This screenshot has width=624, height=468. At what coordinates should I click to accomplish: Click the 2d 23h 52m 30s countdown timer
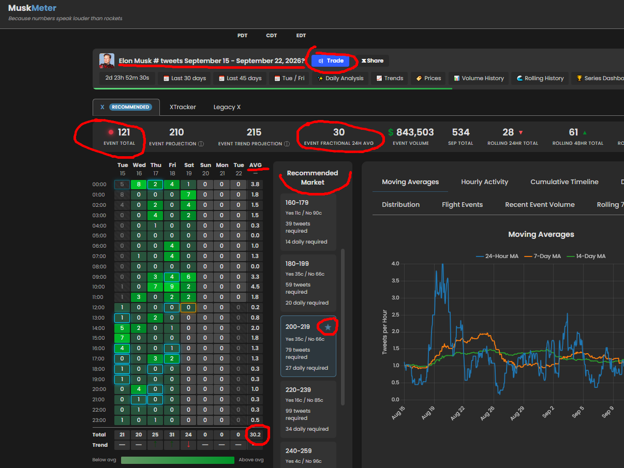127,78
